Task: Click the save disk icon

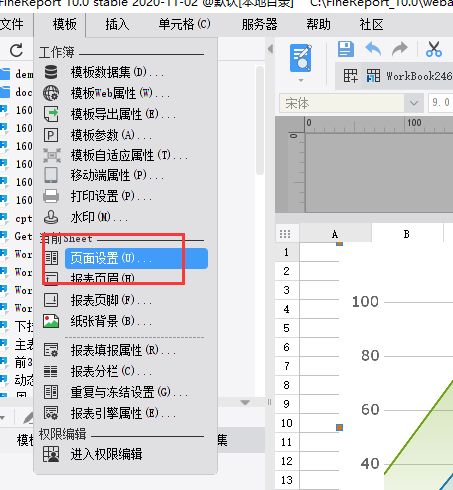Action: 346,49
